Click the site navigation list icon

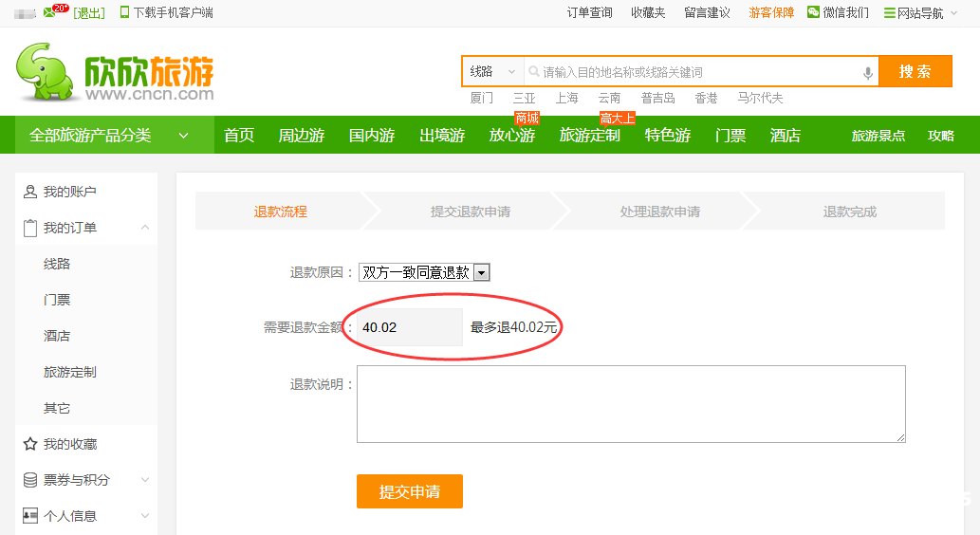click(x=889, y=13)
